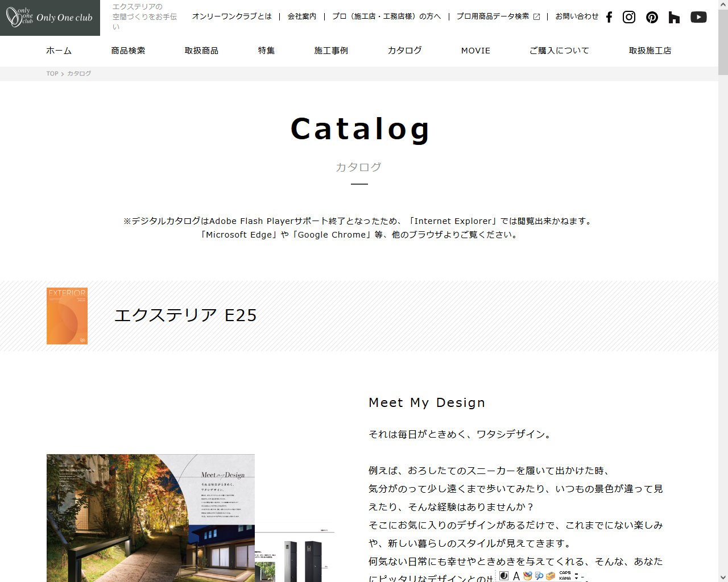Open プロ用商品データ検索 external link
The width and height of the screenshot is (728, 582).
coord(498,16)
